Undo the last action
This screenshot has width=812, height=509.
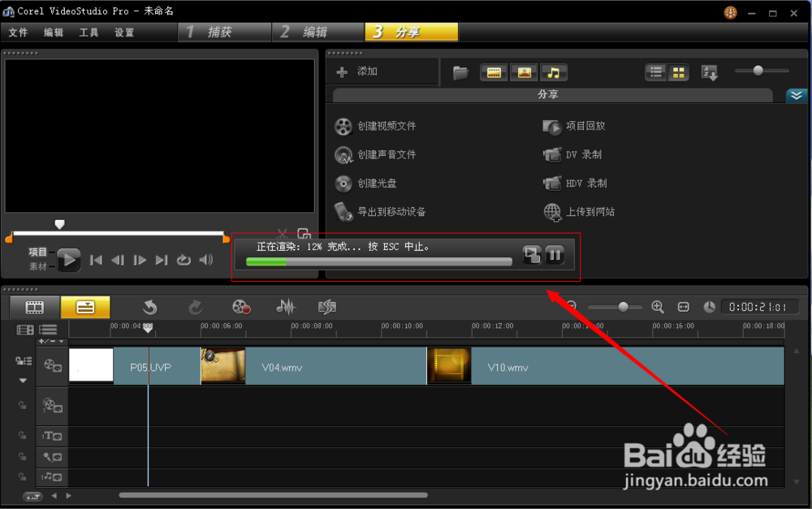[x=150, y=308]
